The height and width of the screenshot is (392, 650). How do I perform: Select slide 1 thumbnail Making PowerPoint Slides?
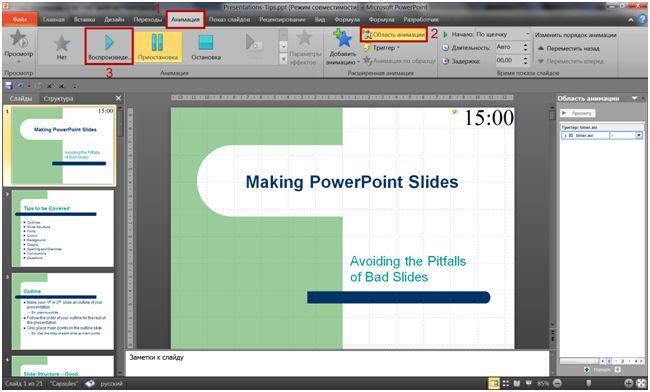coord(63,145)
